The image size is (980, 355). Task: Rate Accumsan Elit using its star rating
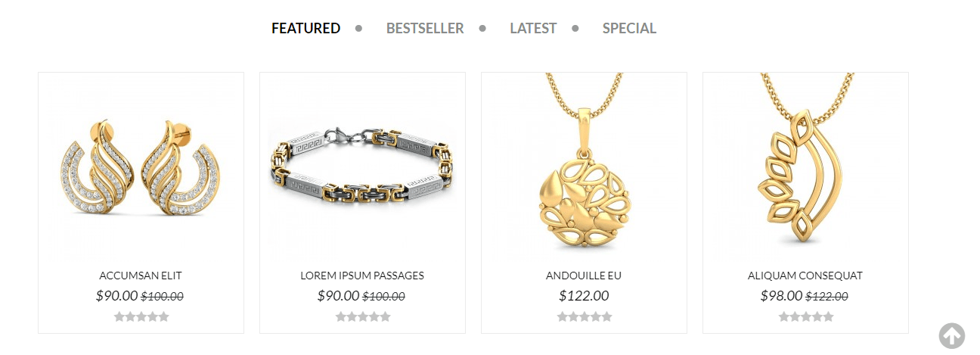tap(141, 316)
